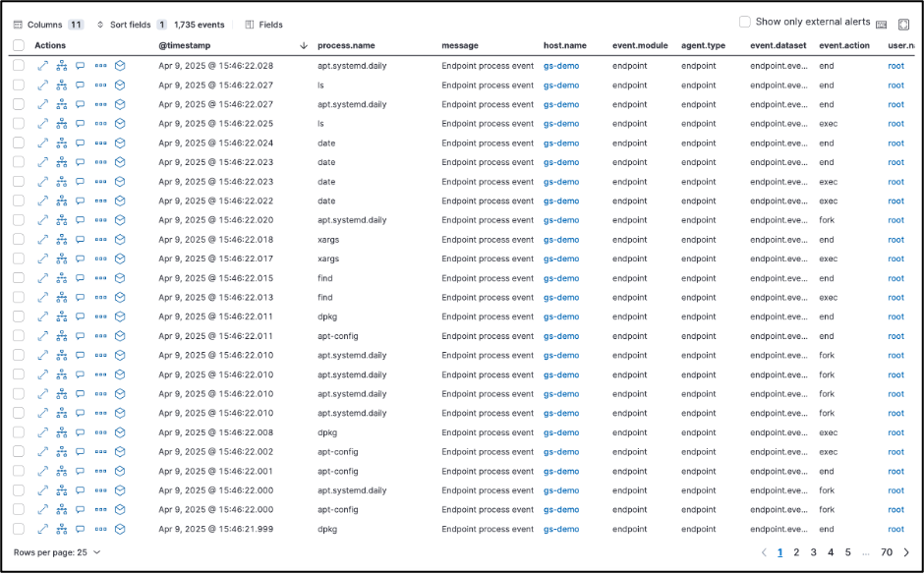
Task: Open more actions for the 15:46:22.020 fork event
Action: [101, 220]
